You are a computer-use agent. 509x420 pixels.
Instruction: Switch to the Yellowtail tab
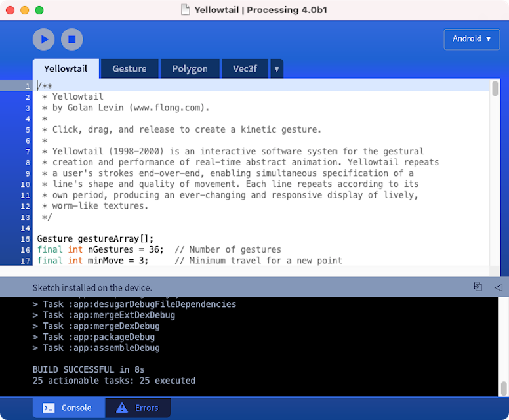click(66, 69)
